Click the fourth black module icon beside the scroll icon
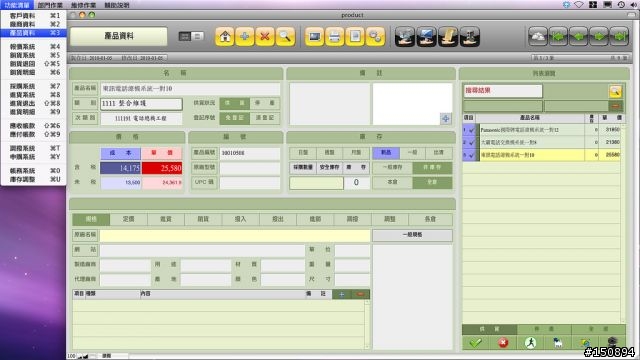The width and height of the screenshot is (640, 360). 470,37
